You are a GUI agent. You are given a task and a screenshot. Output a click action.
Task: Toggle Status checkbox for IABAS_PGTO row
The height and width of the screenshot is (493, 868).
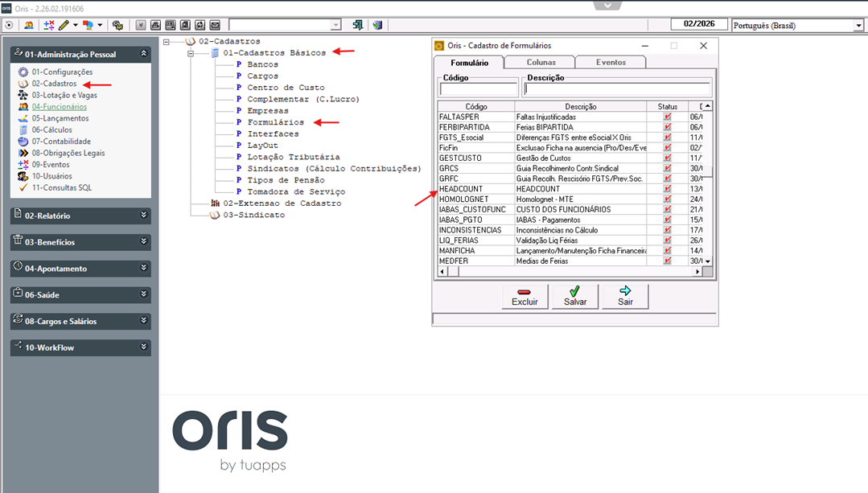pyautogui.click(x=667, y=220)
